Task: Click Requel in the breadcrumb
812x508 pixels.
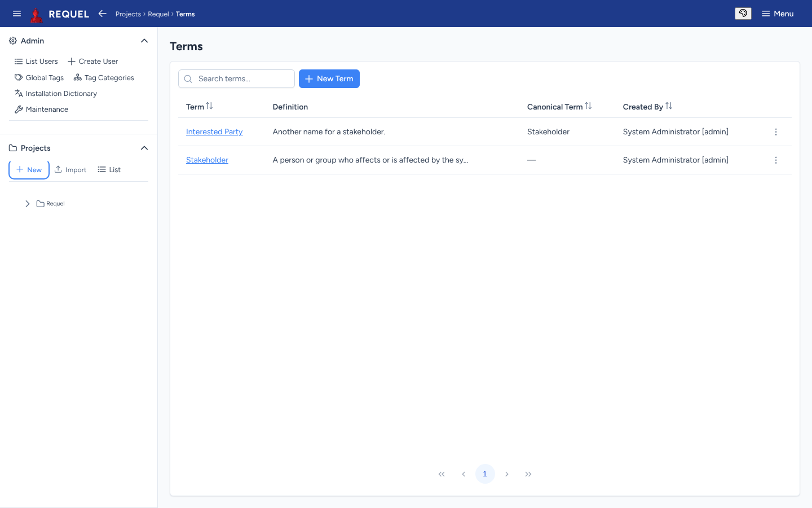Action: point(158,14)
